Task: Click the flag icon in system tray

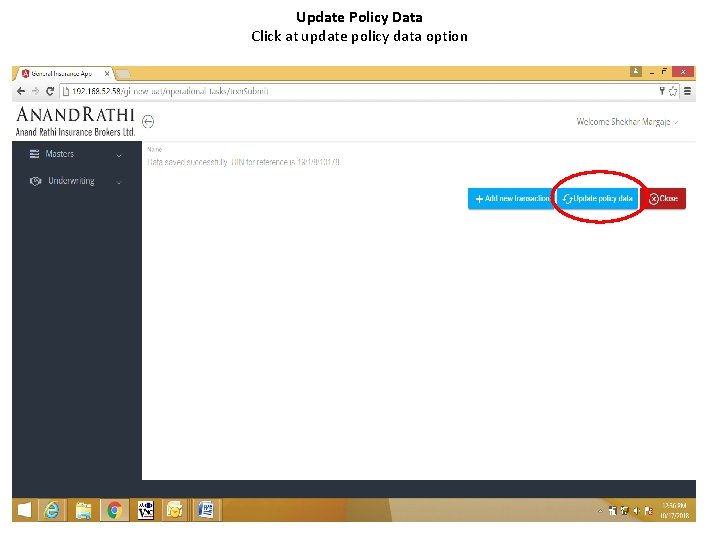Action: (x=648, y=511)
